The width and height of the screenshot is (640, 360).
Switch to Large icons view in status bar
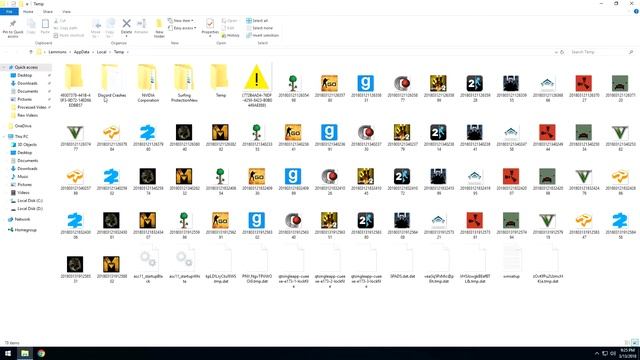click(635, 343)
